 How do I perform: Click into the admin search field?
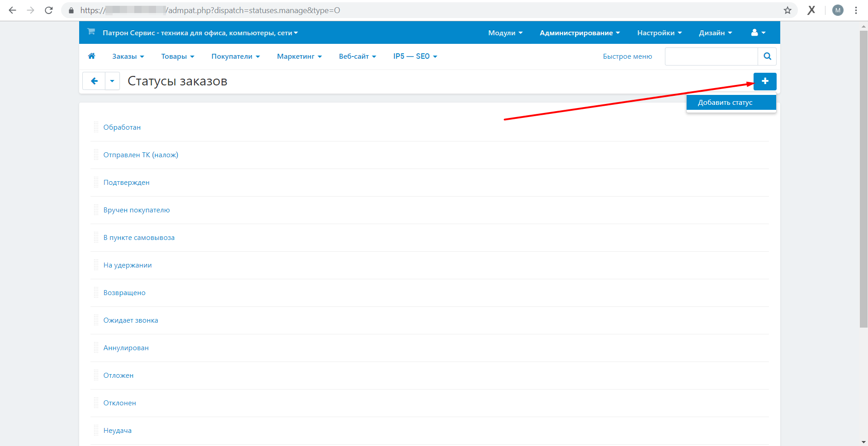(711, 56)
